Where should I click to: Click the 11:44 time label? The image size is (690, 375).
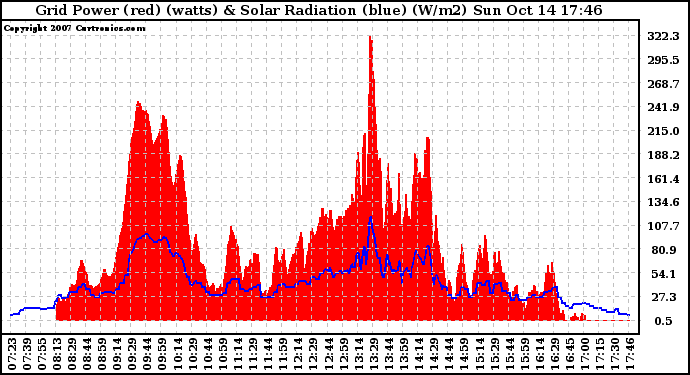pos(268,354)
